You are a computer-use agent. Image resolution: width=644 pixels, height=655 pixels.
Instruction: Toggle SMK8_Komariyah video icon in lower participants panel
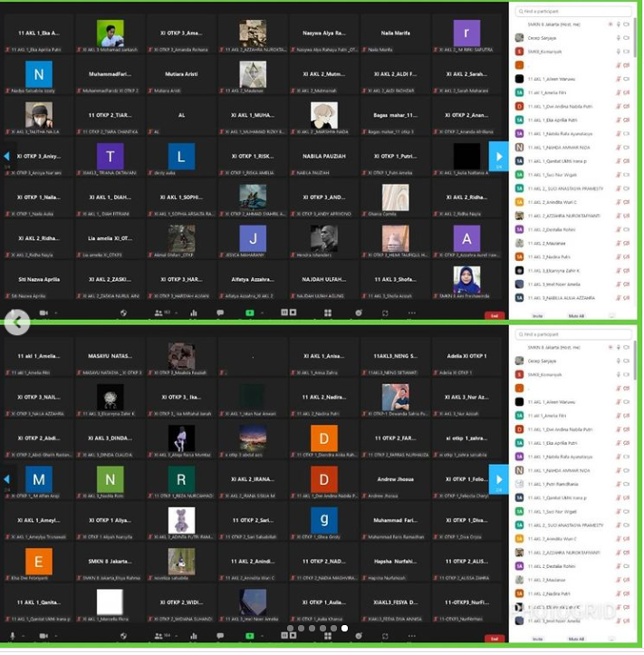tap(626, 374)
